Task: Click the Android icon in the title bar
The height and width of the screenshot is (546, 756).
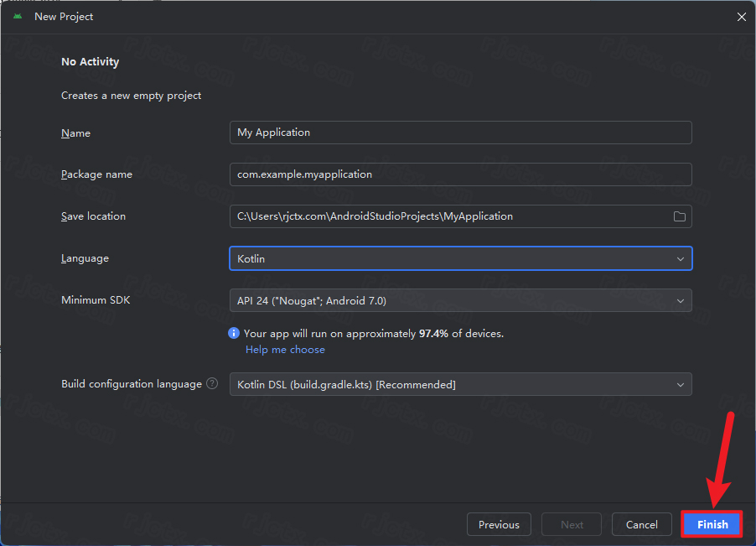Action: pyautogui.click(x=18, y=17)
